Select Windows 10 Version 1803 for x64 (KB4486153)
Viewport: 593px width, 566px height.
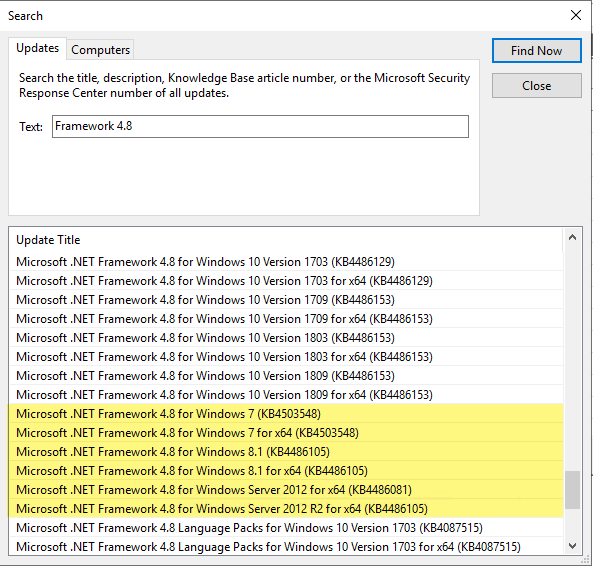pyautogui.click(x=286, y=357)
